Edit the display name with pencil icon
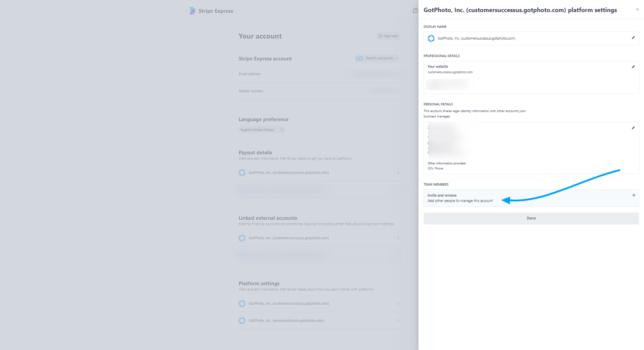 pyautogui.click(x=633, y=38)
